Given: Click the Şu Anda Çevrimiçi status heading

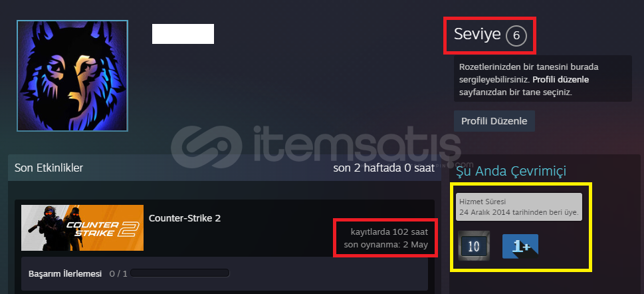Looking at the screenshot, I should tap(511, 171).
